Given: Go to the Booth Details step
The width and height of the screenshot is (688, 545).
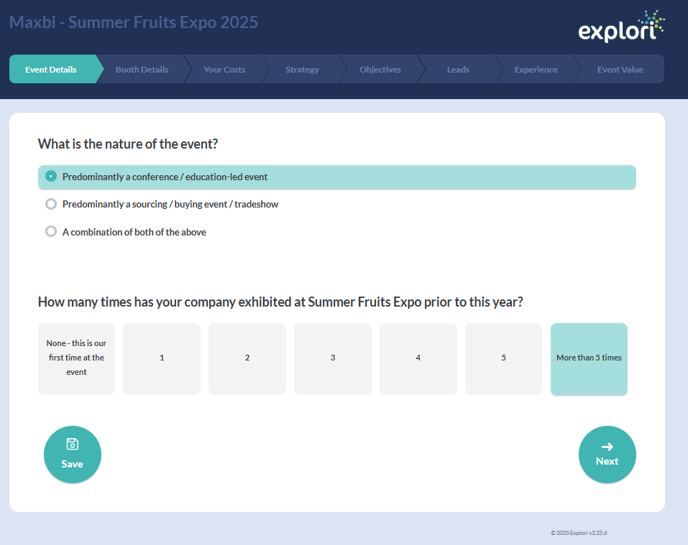Looking at the screenshot, I should [x=142, y=69].
